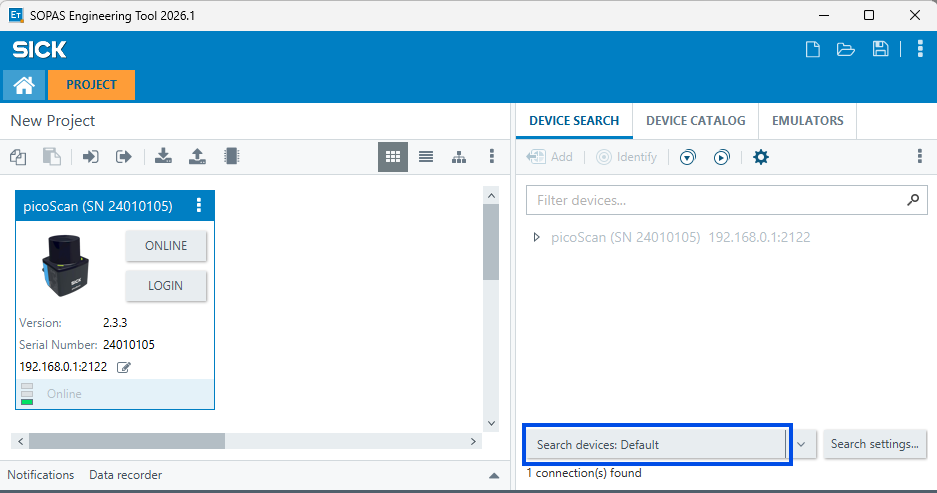Click the Add device button
The height and width of the screenshot is (493, 937).
pyautogui.click(x=549, y=157)
